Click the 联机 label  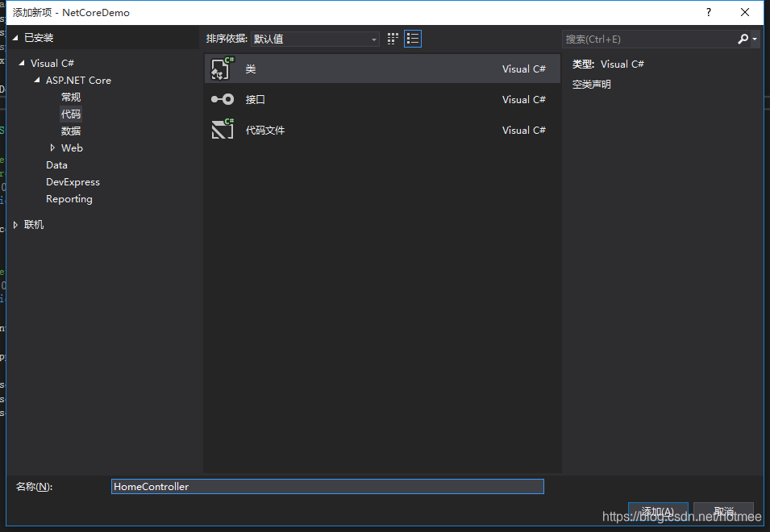click(34, 225)
